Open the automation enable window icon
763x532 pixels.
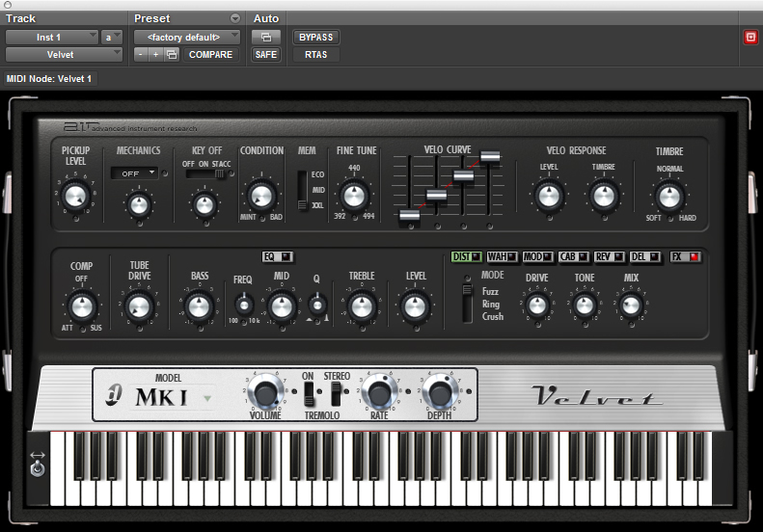tap(265, 37)
